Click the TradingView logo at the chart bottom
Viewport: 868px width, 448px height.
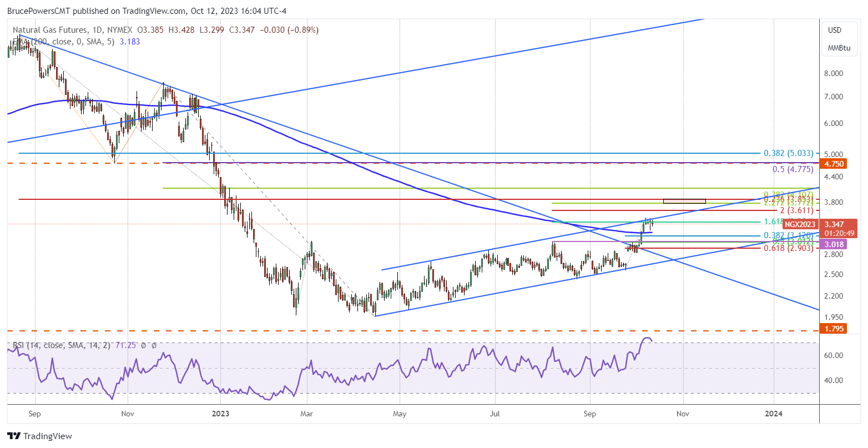click(x=39, y=436)
